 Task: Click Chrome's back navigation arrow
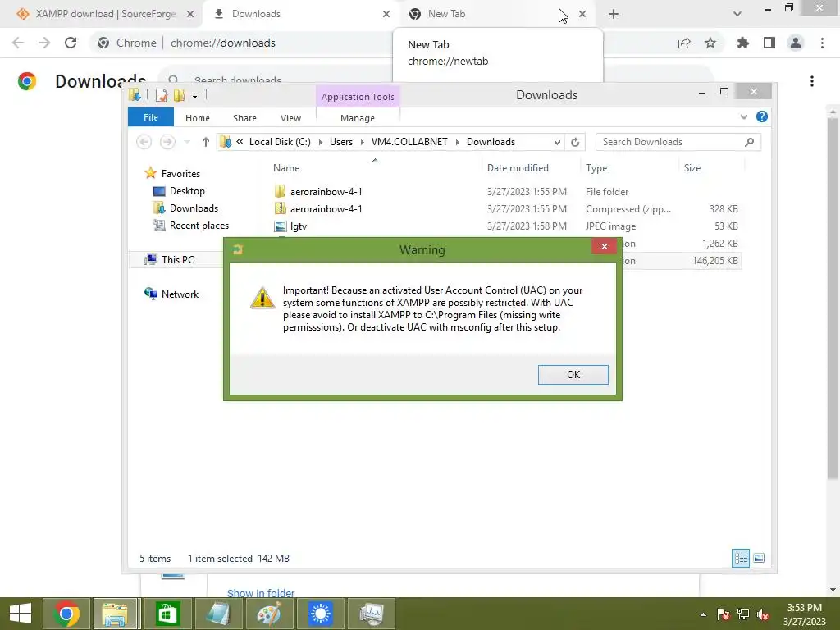point(18,43)
